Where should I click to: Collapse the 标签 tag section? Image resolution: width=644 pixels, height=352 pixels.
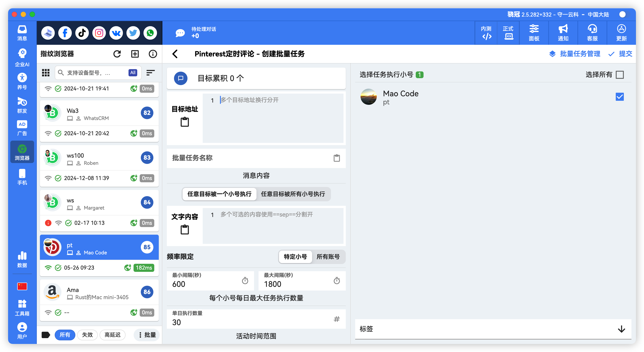621,329
